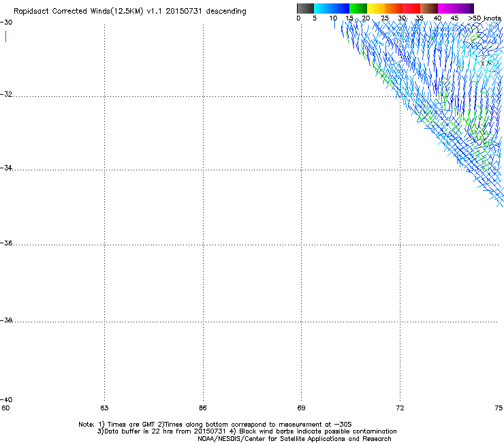
Task: Click the yellow 20-25 knots color segment
Action: coord(376,8)
